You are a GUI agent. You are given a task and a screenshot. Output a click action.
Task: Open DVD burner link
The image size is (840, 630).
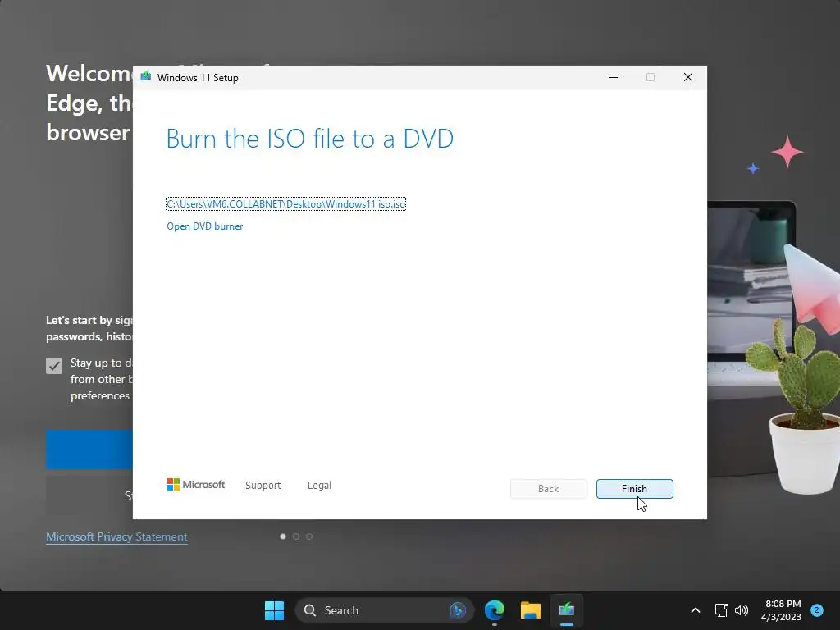pos(204,226)
